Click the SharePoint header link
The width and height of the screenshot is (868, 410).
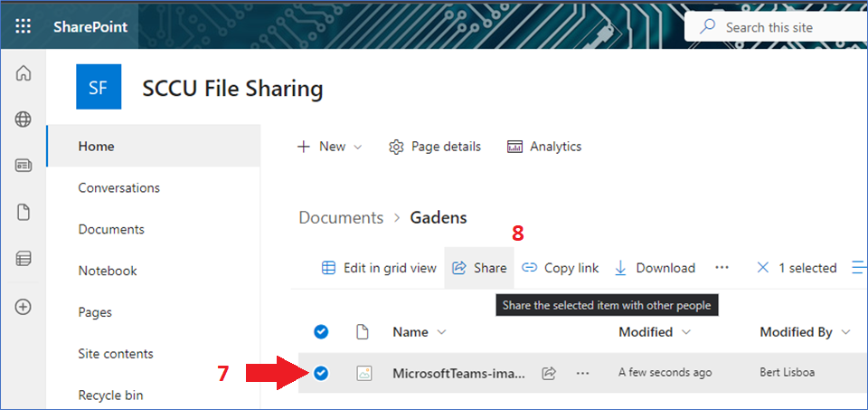pos(90,27)
